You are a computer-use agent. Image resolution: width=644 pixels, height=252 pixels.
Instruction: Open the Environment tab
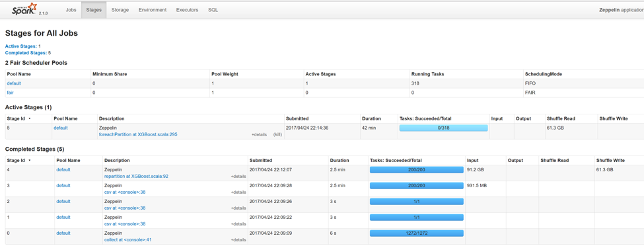(153, 10)
